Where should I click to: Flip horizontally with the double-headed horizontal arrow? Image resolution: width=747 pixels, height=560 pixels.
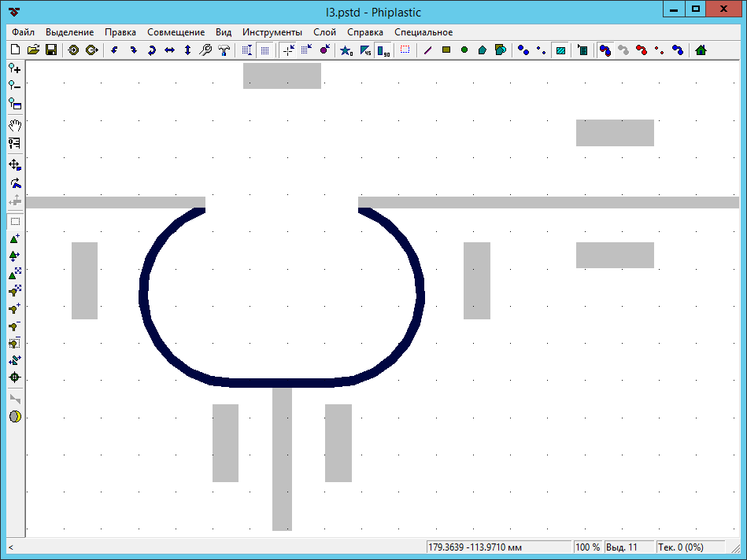click(x=169, y=50)
